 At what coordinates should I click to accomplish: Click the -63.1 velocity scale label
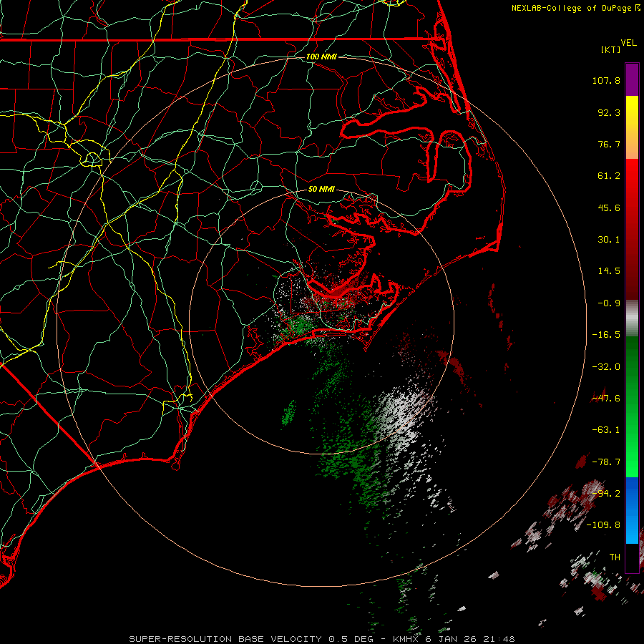[x=606, y=430]
